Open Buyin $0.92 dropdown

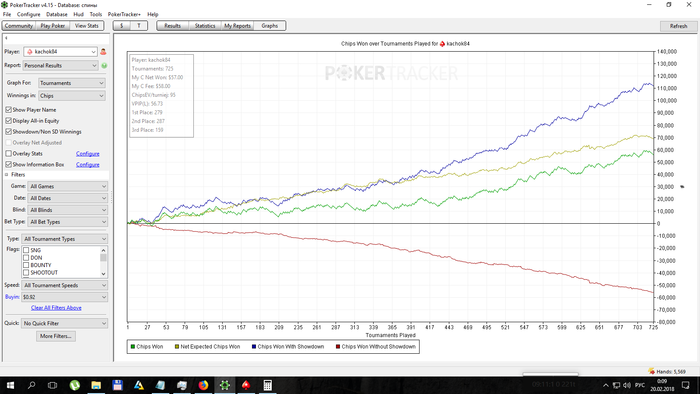[64, 297]
